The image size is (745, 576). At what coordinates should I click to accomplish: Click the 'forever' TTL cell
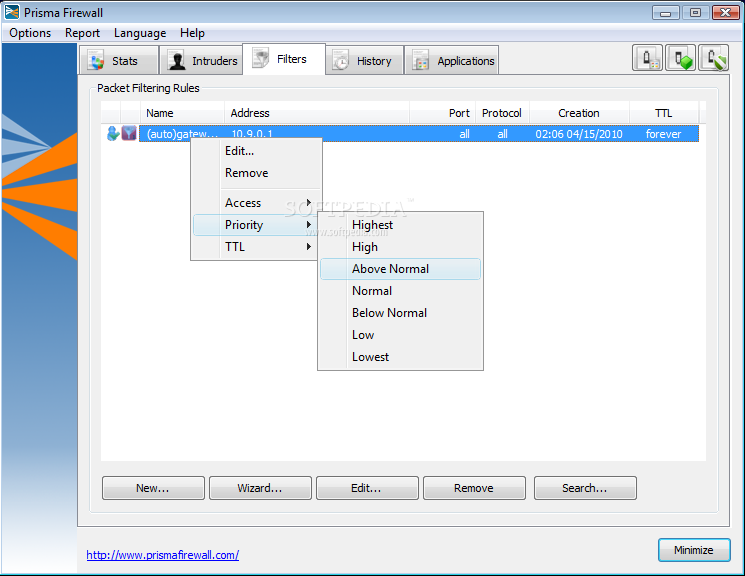pyautogui.click(x=663, y=134)
